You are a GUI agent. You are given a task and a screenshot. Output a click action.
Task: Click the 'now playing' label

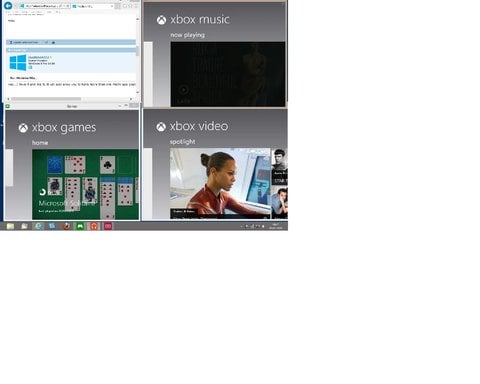coord(188,35)
